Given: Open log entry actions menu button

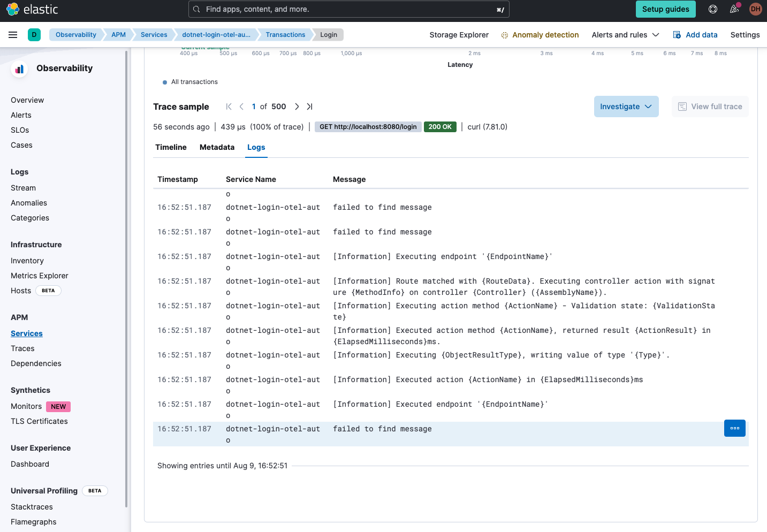Looking at the screenshot, I should (x=734, y=428).
